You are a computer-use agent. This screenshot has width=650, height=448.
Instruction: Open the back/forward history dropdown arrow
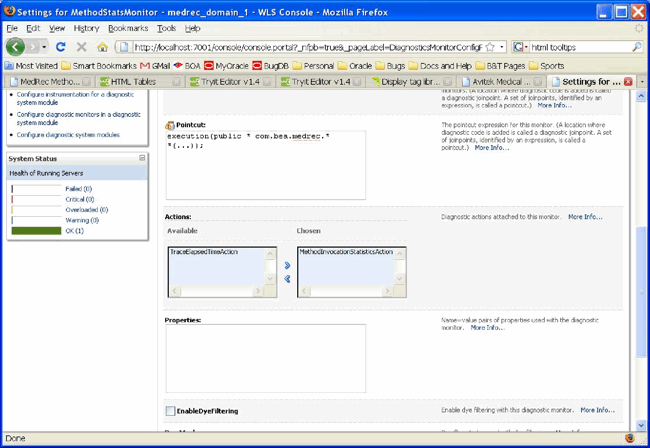click(44, 47)
